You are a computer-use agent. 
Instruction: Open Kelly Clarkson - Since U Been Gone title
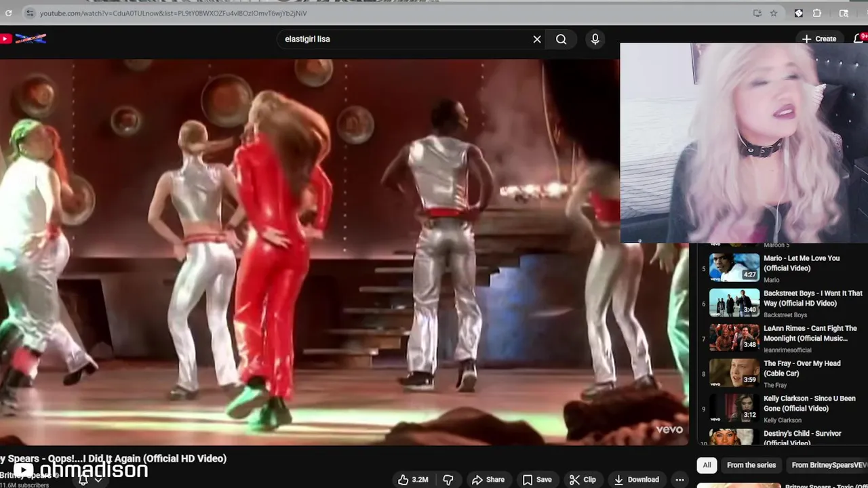(x=810, y=403)
